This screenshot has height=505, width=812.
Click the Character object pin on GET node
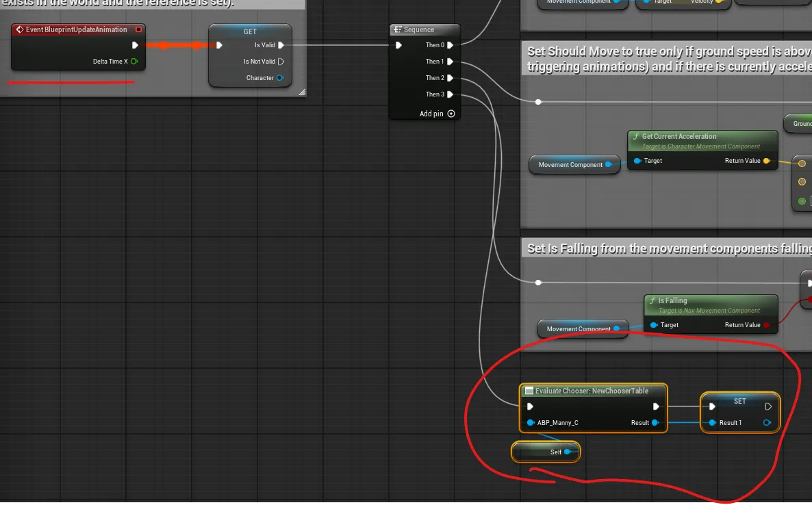279,77
